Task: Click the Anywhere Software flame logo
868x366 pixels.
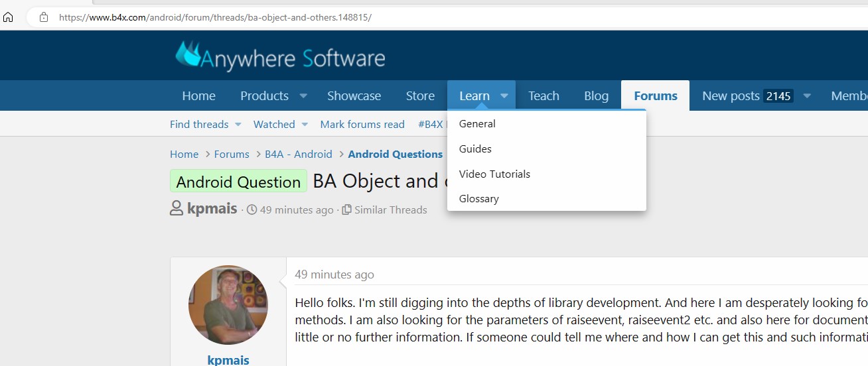Action: [187, 54]
